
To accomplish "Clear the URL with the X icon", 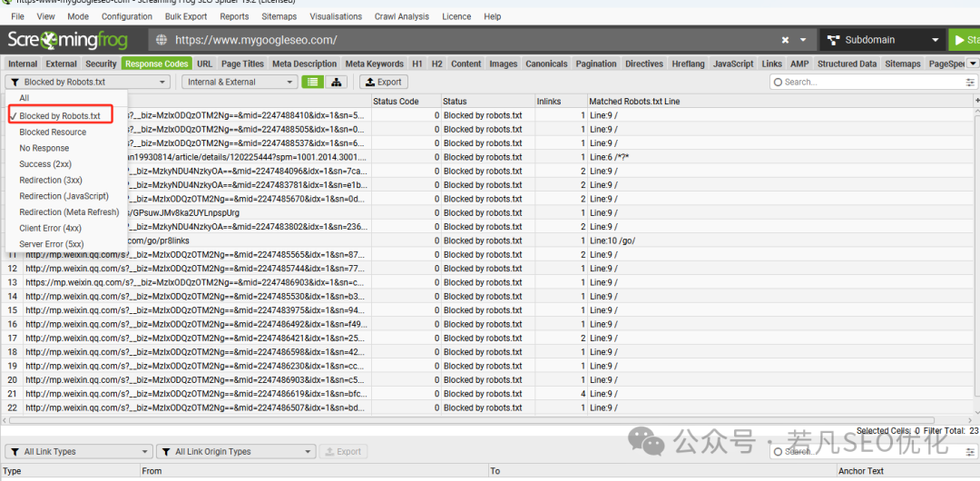I will pos(785,40).
